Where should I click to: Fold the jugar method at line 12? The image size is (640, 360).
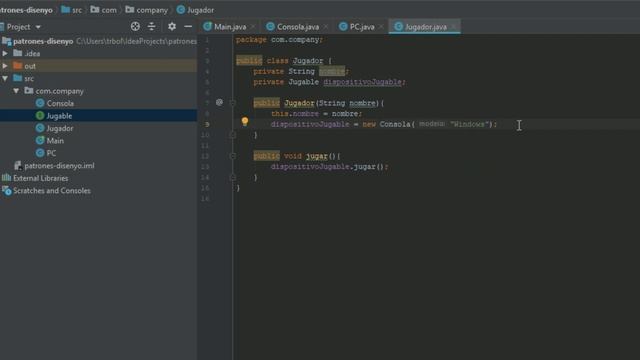click(x=233, y=156)
